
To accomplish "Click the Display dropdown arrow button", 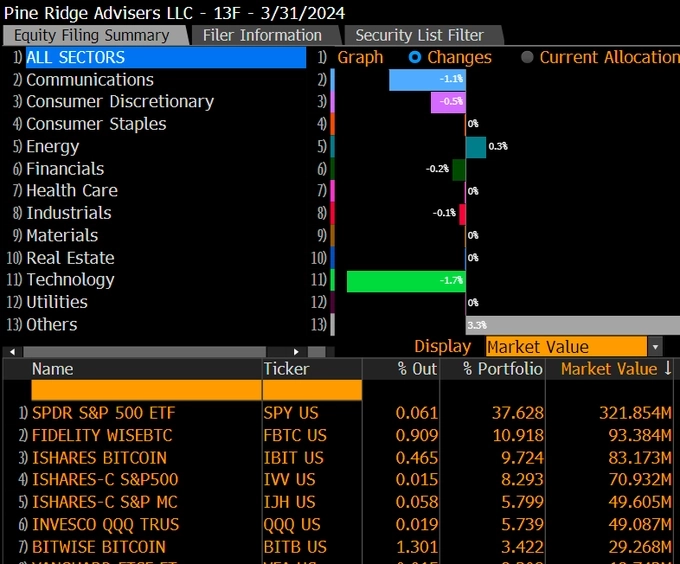I will (655, 347).
